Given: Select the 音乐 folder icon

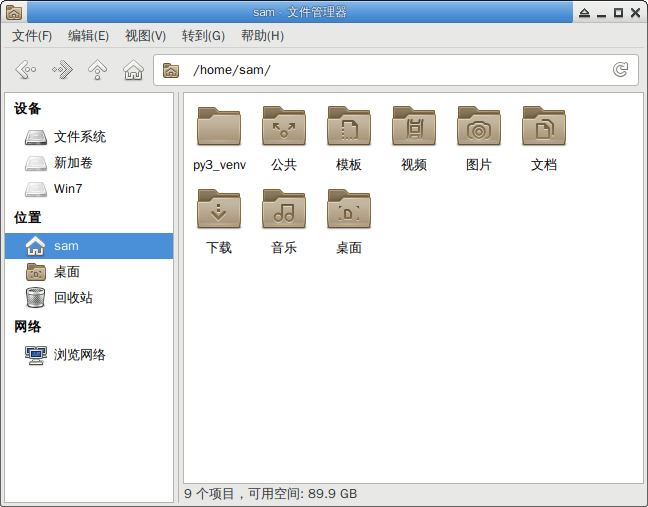Looking at the screenshot, I should click(x=284, y=210).
